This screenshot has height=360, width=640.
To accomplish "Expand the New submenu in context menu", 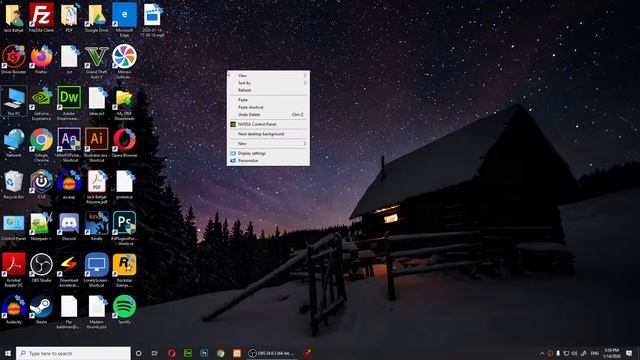I will pos(268,144).
